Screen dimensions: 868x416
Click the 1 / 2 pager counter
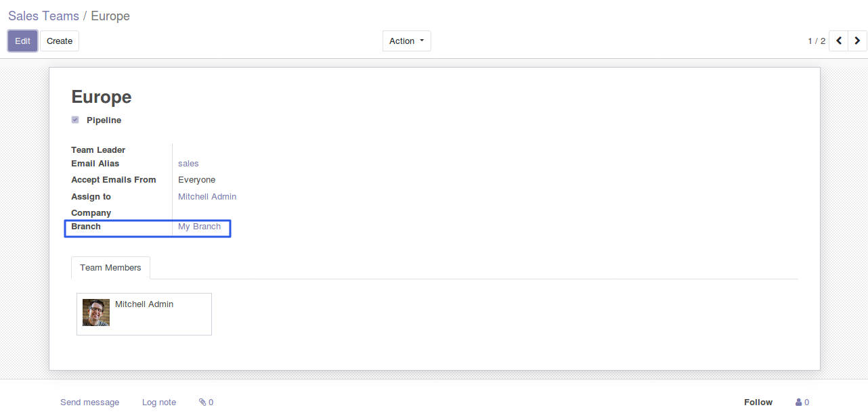(817, 41)
